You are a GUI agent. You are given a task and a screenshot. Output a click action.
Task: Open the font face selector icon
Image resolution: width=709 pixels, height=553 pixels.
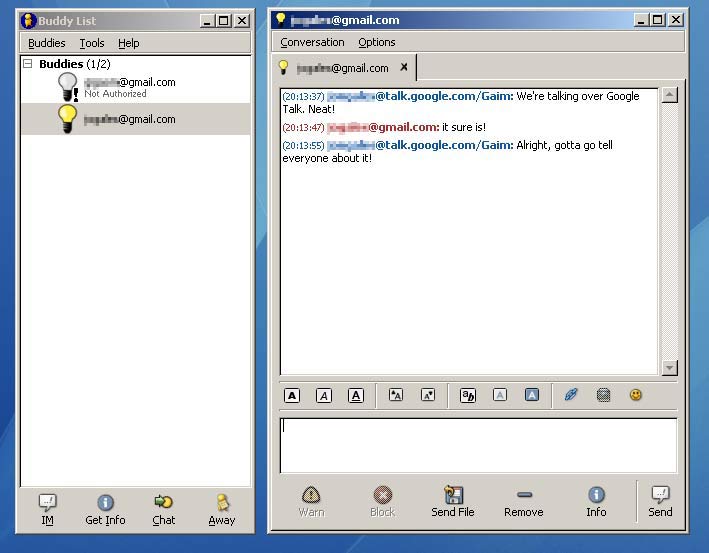point(468,395)
